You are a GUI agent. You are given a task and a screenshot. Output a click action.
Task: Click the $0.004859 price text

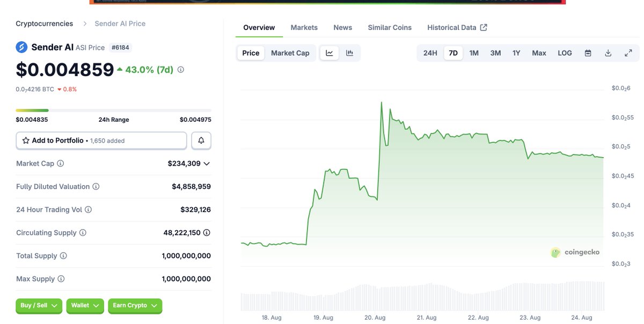click(65, 70)
